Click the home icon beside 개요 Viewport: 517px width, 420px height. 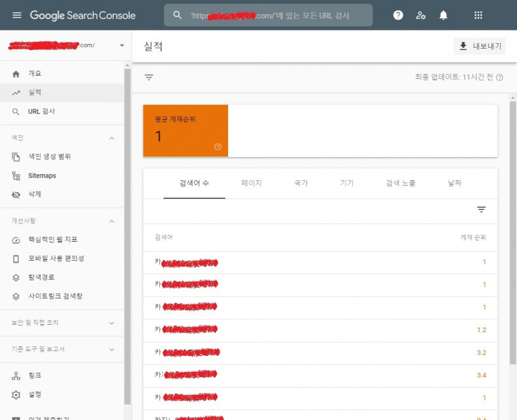16,74
